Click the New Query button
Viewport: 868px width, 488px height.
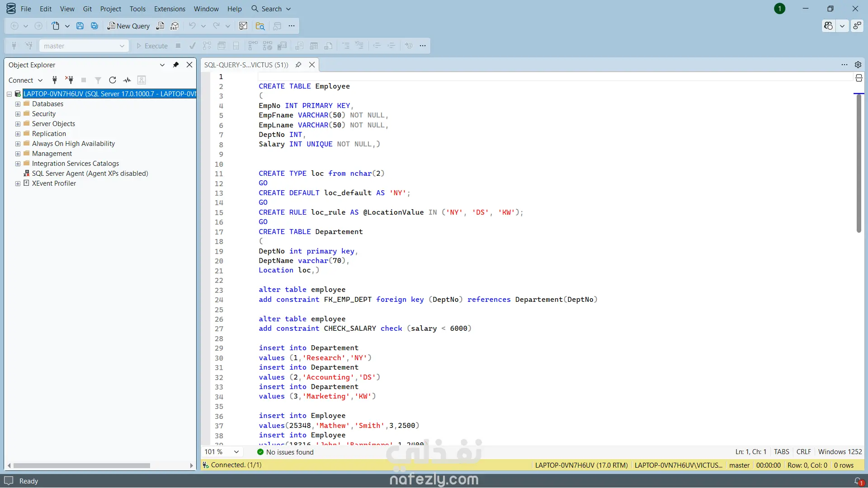pyautogui.click(x=128, y=26)
